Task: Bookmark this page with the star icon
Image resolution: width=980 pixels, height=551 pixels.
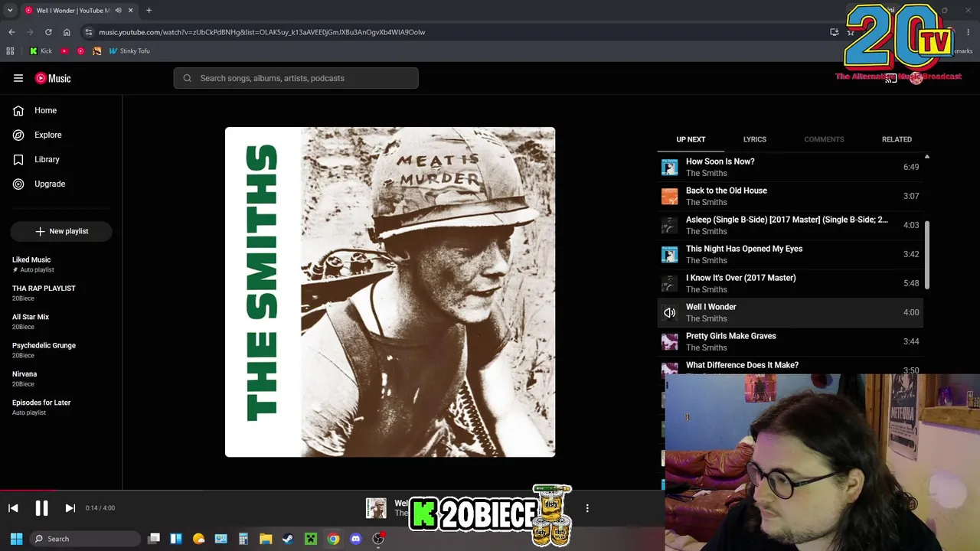Action: pos(851,32)
